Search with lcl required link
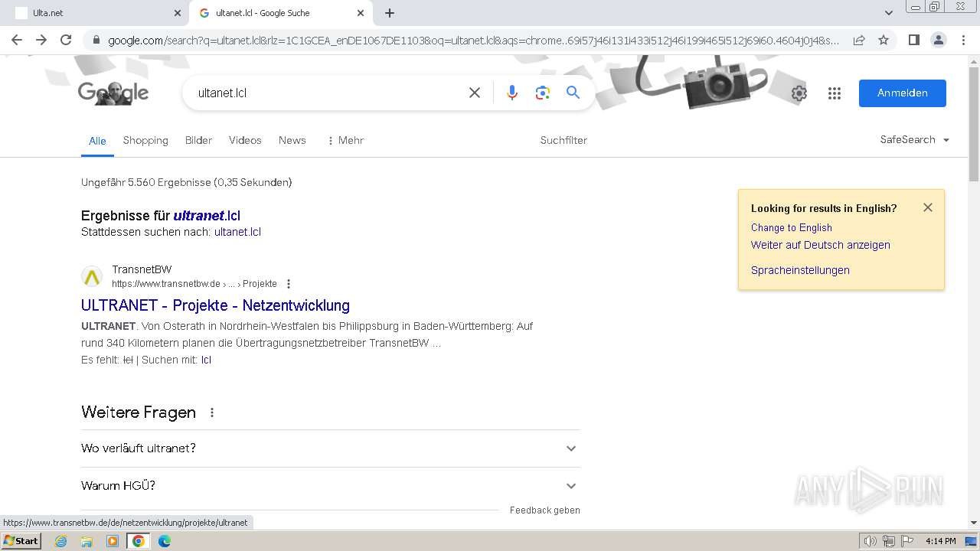Image resolution: width=980 pixels, height=551 pixels. pos(206,360)
